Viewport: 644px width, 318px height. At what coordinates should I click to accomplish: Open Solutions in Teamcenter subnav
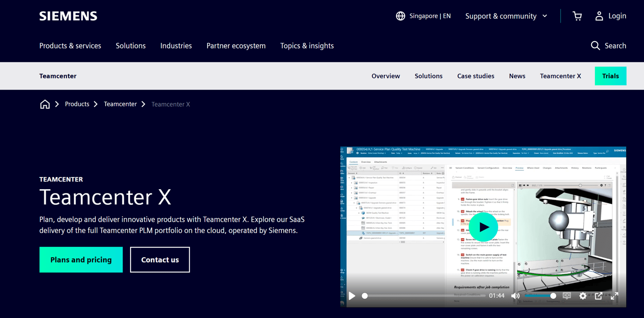click(x=429, y=76)
